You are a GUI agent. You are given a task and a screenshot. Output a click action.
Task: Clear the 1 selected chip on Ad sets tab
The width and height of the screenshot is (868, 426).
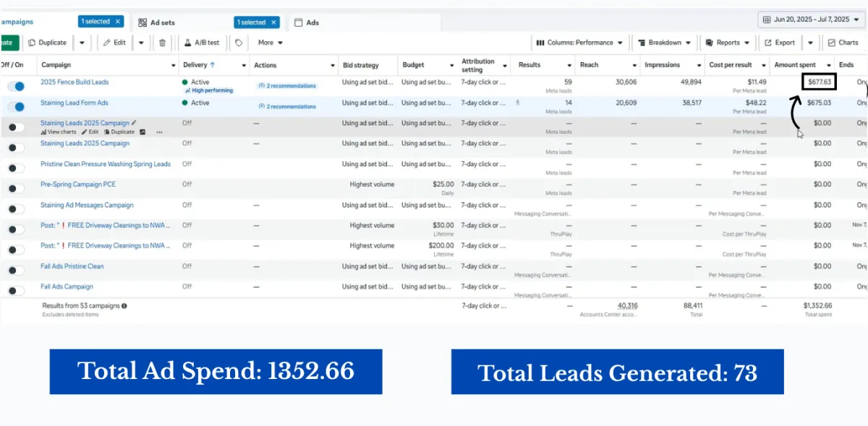(274, 22)
